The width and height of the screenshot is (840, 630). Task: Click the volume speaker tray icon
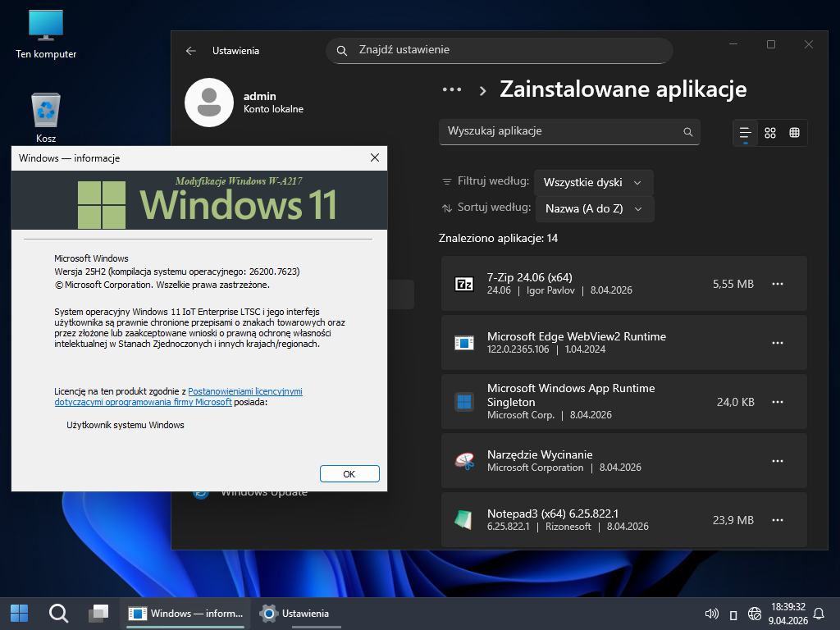(x=712, y=614)
